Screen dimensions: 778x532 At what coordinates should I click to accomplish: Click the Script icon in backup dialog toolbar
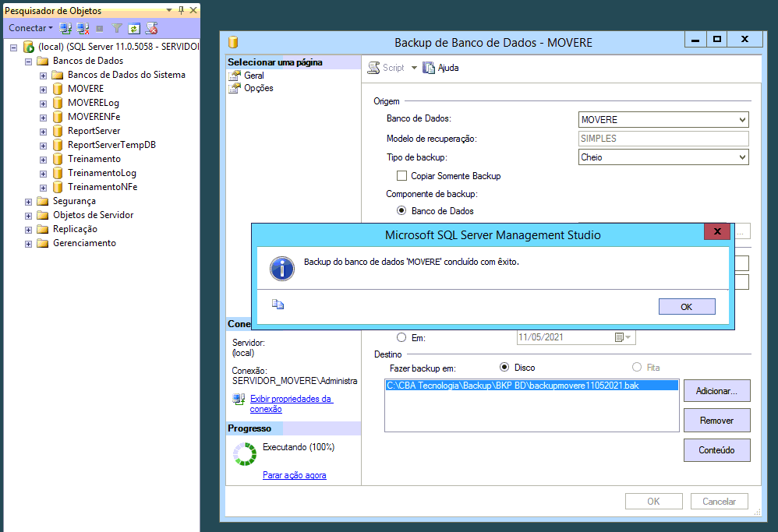point(373,68)
